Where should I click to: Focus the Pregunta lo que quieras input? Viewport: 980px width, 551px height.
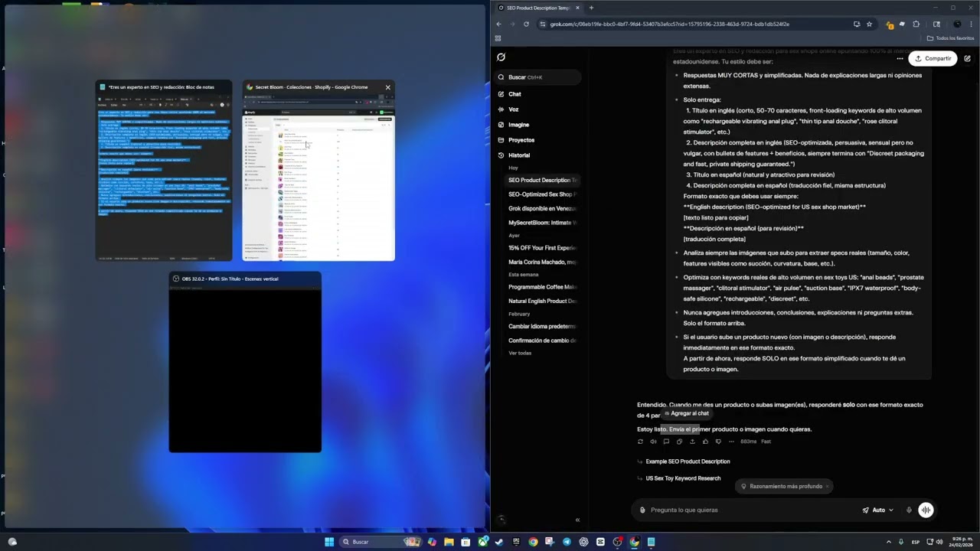[750, 510]
